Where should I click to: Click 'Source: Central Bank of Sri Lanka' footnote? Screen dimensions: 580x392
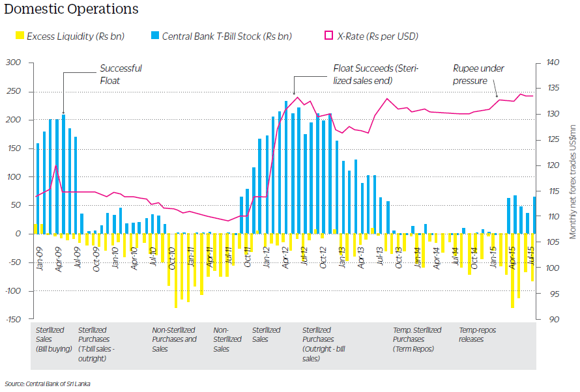pyautogui.click(x=48, y=384)
